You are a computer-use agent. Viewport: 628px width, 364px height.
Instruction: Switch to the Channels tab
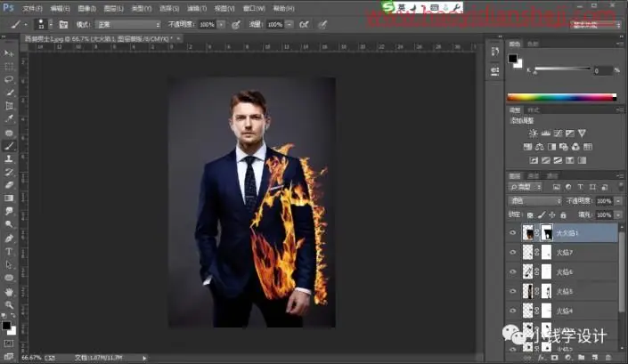pyautogui.click(x=533, y=176)
